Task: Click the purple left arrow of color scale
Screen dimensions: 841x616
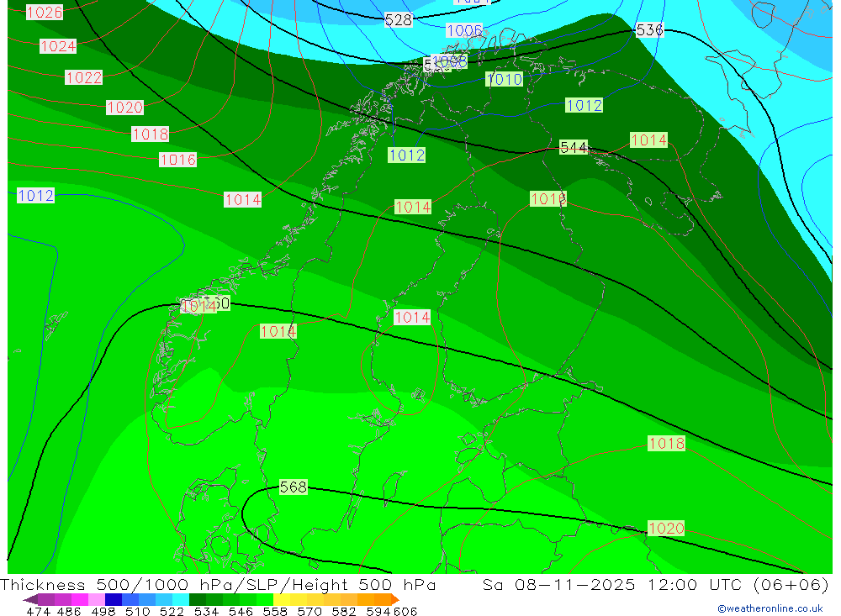Action: click(x=30, y=599)
